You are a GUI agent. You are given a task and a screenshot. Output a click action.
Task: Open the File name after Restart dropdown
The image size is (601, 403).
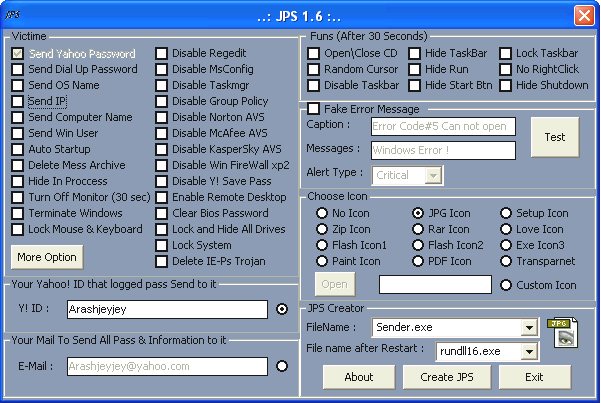(x=529, y=351)
